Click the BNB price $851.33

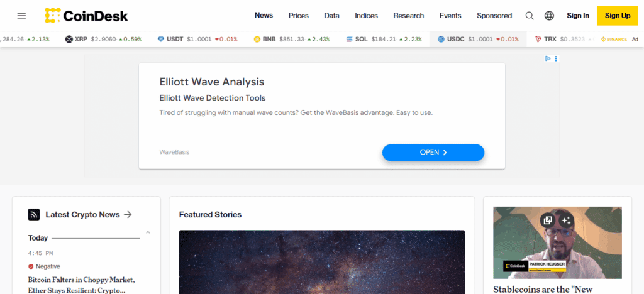coord(292,40)
